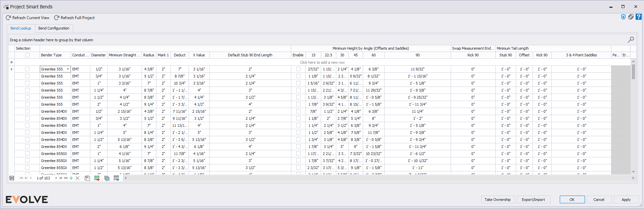
Task: Check Enable for Greenlee 855GX 1 1/2" row
Action: 298,168
